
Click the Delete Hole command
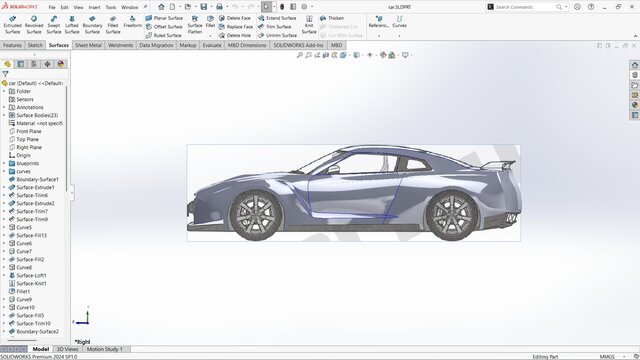235,36
